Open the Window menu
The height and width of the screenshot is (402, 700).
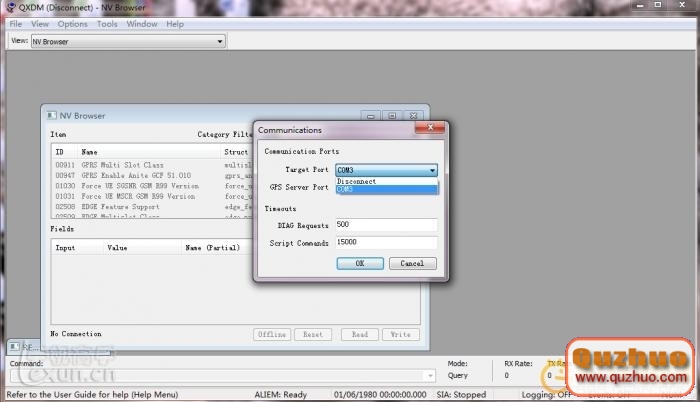[x=142, y=24]
